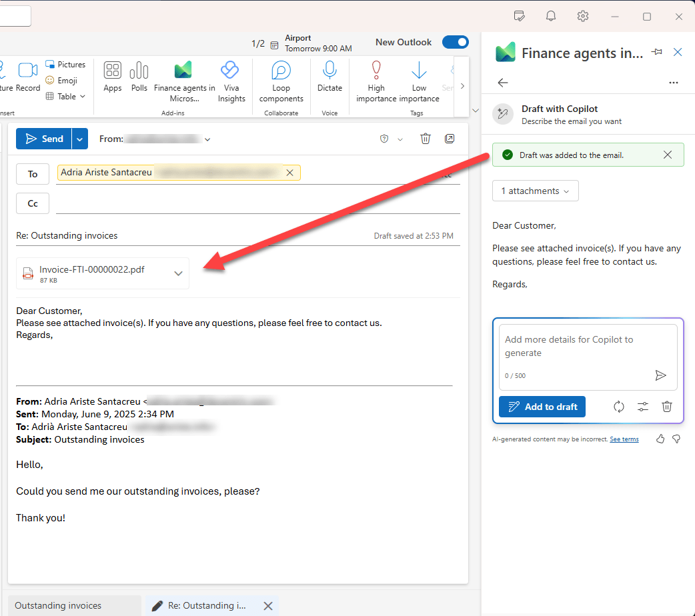
Task: Click Add to draft button
Action: [542, 407]
